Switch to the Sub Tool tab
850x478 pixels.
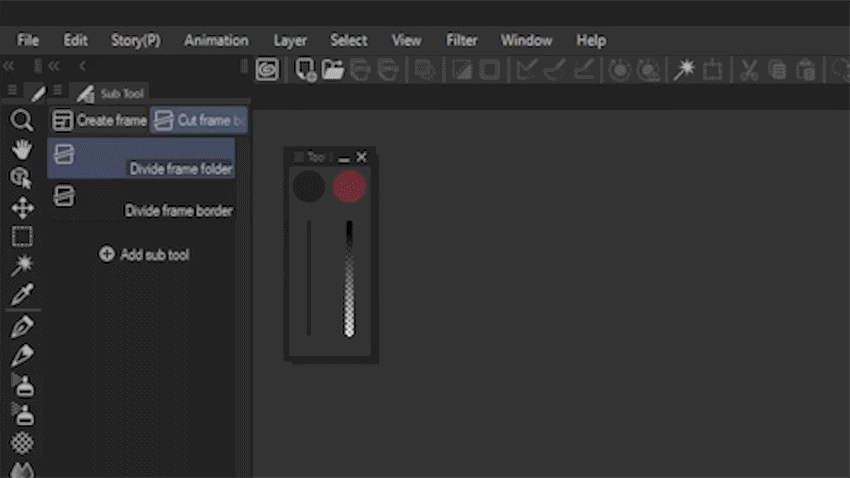[x=111, y=93]
